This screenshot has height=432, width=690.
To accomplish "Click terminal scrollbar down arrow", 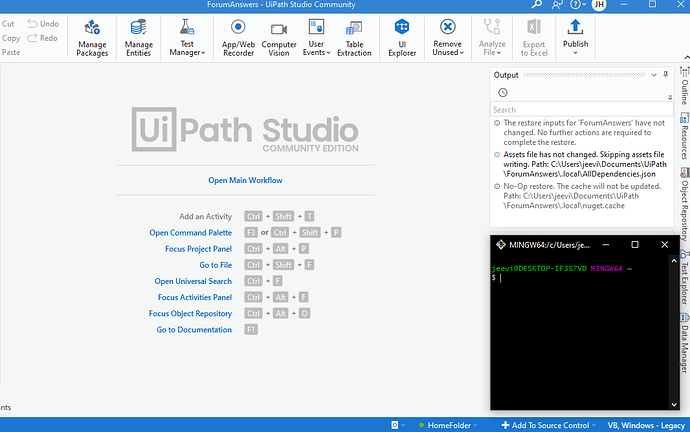I will point(674,405).
